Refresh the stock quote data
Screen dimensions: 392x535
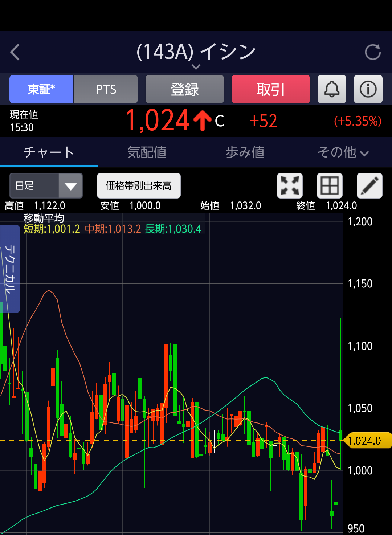(372, 52)
